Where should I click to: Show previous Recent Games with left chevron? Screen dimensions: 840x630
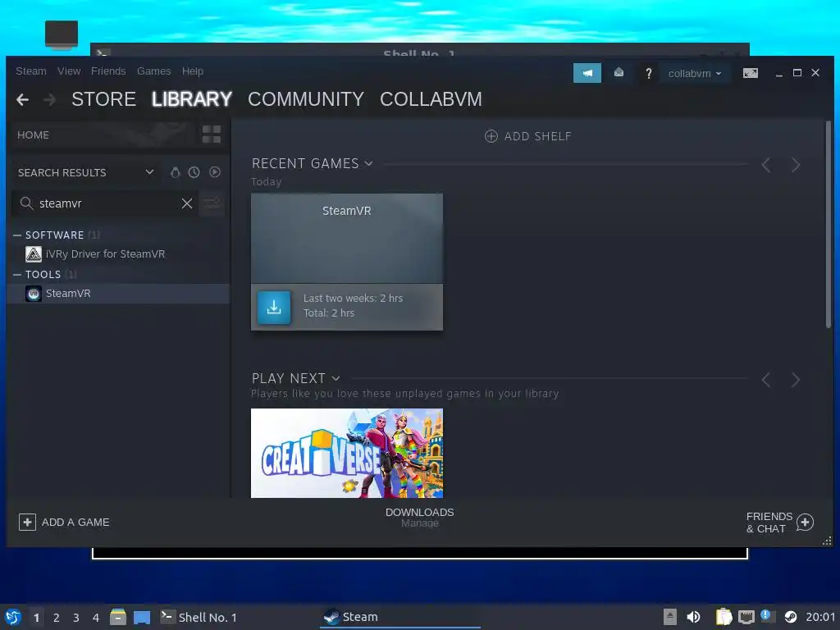click(766, 165)
